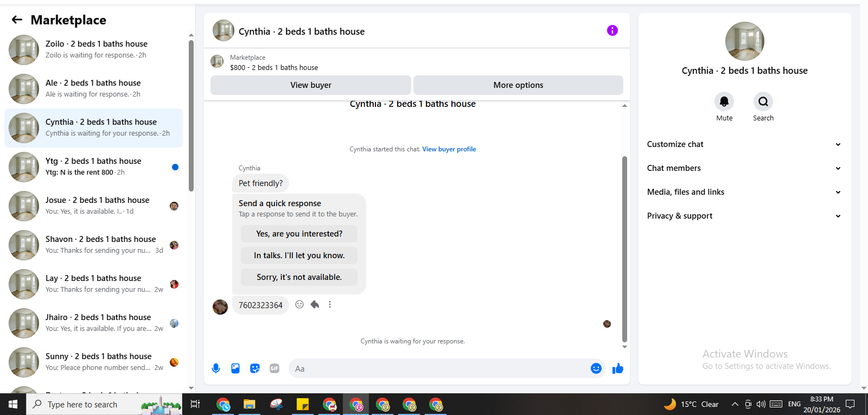868x415 pixels.
Task: Open View buyer profile link
Action: pos(449,149)
